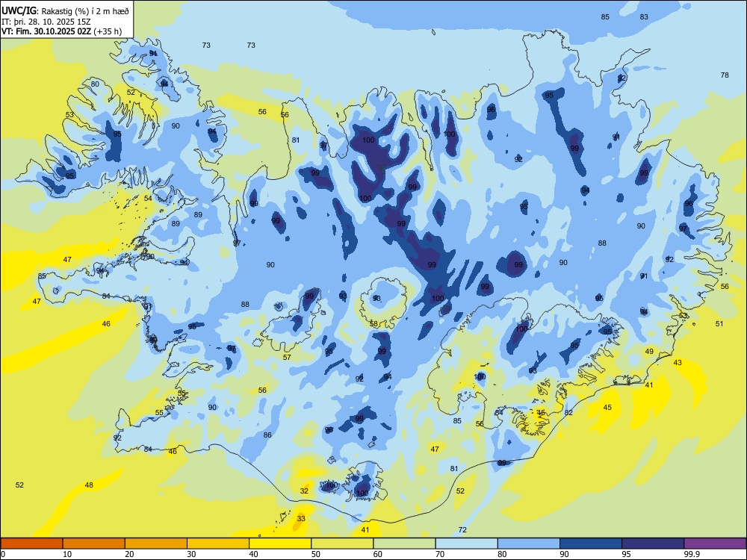
Task: Click the '72' value off the south coast
Action: [x=462, y=529]
